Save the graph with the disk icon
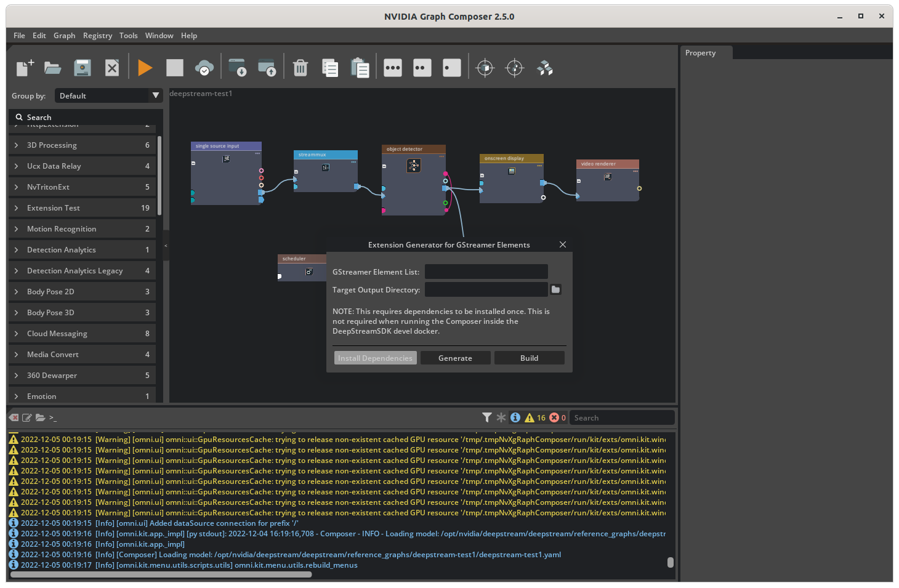This screenshot has height=588, width=899. coord(83,68)
